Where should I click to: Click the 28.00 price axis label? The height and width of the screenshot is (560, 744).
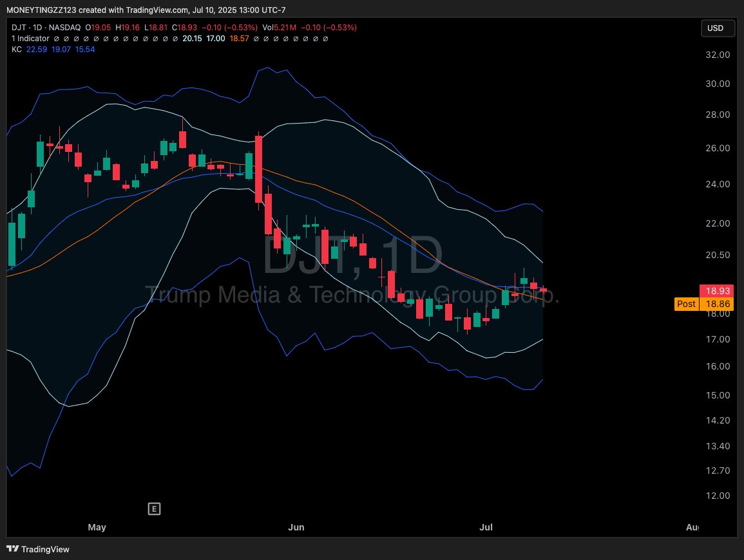pos(718,115)
